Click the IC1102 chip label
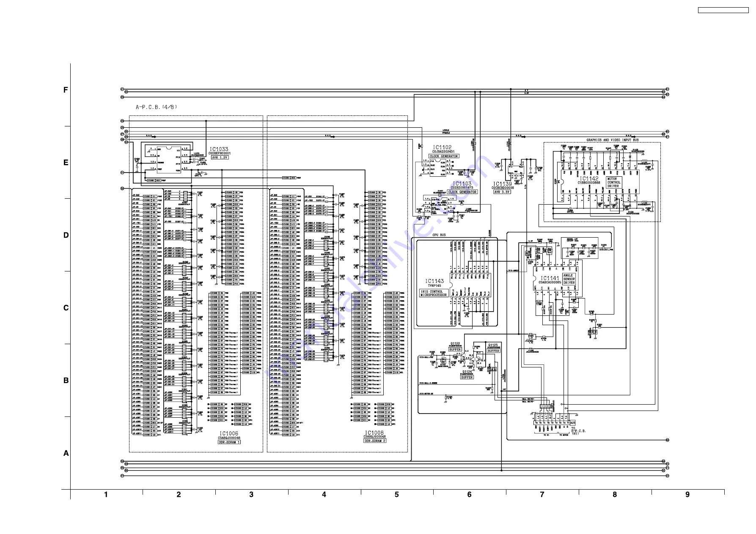The image size is (756, 534). tap(442, 148)
